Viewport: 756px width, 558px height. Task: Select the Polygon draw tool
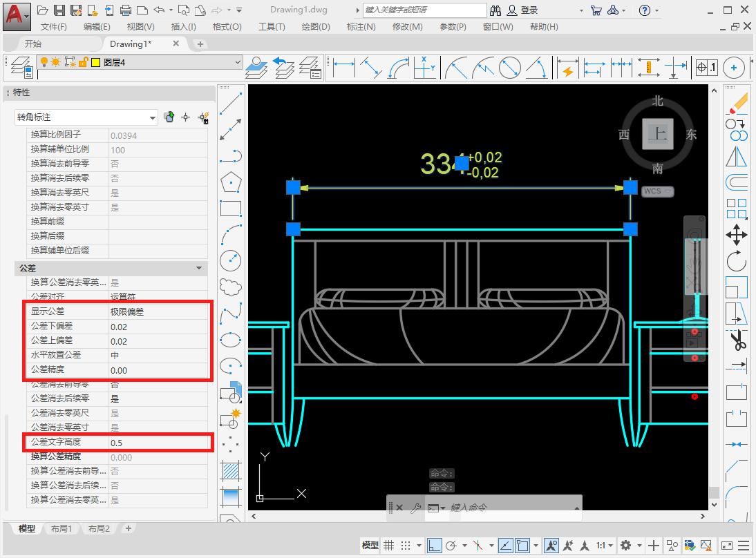pyautogui.click(x=230, y=182)
